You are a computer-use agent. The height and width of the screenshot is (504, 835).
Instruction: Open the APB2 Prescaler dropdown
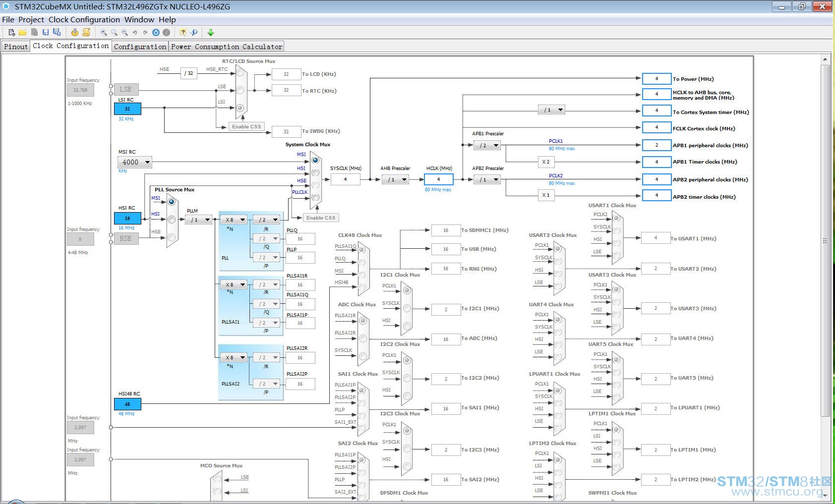tap(487, 179)
